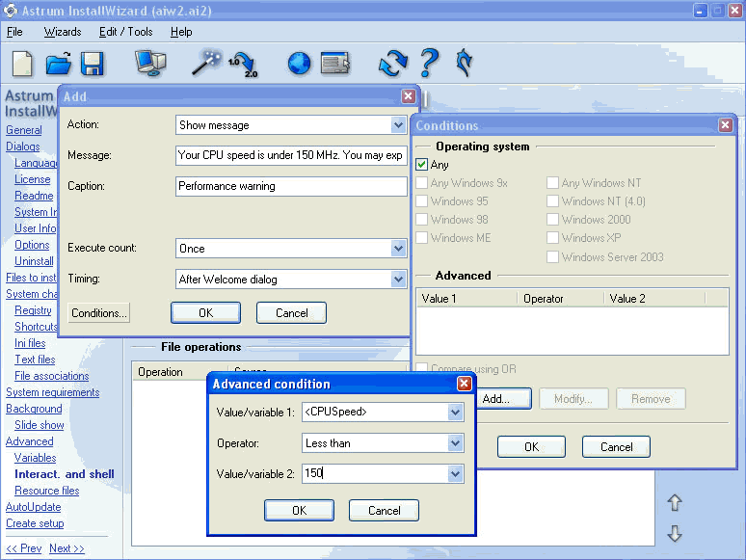Expand the Operator dropdown showing Less than

(455, 443)
